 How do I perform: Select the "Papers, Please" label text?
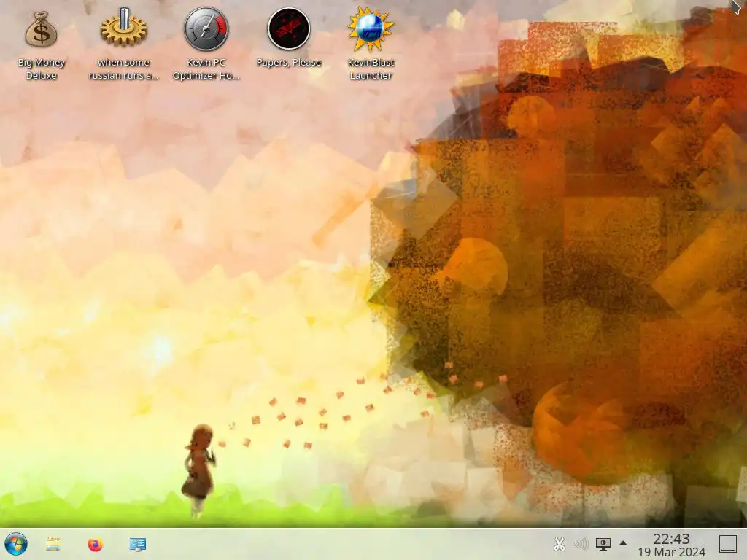pos(289,63)
